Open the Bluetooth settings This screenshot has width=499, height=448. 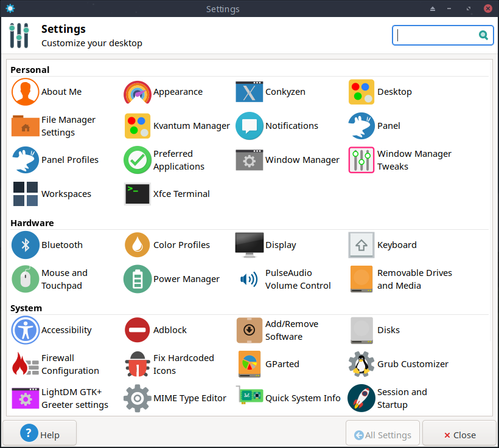pos(62,245)
